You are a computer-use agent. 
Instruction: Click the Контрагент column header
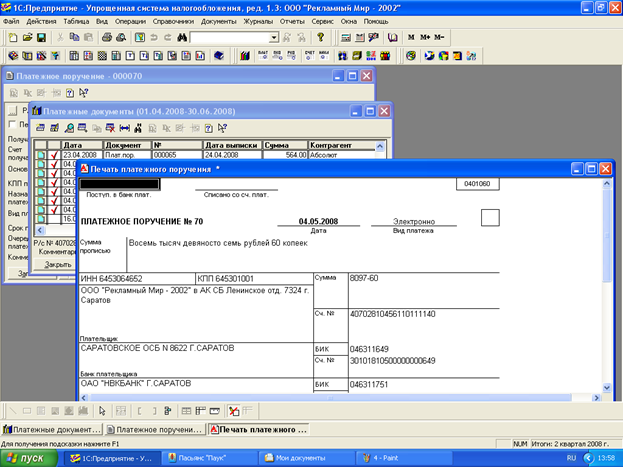(x=342, y=145)
